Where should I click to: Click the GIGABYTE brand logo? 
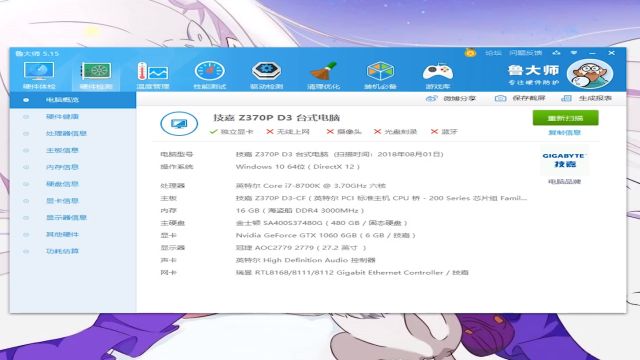(x=564, y=160)
